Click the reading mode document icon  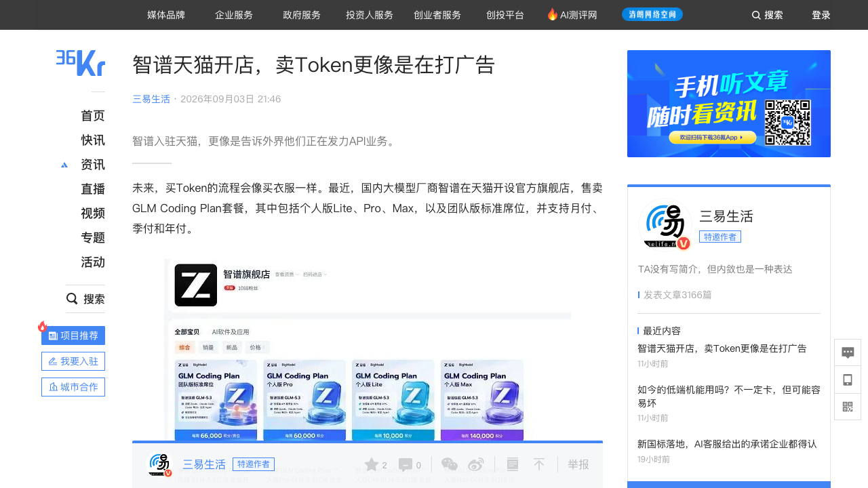513,464
